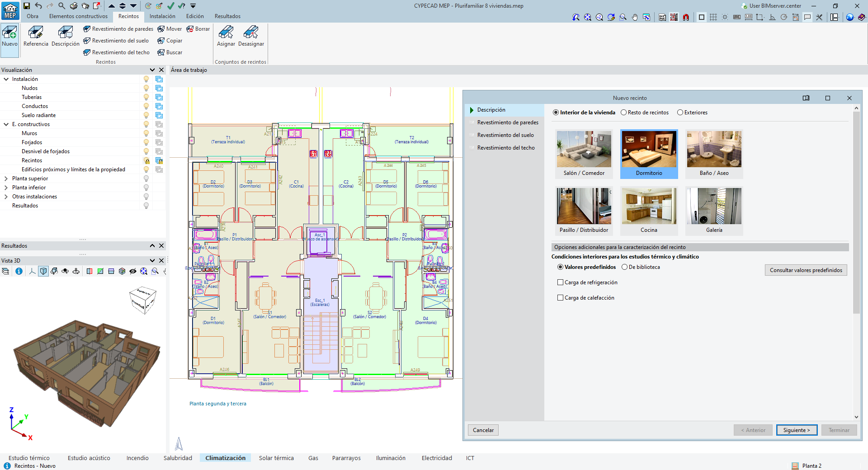Switch to the Electricidad tab
Image resolution: width=868 pixels, height=470 pixels.
click(436, 458)
